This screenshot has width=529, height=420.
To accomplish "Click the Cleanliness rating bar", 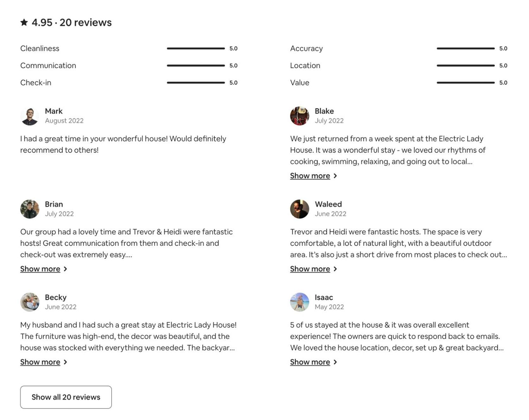I will (x=196, y=48).
